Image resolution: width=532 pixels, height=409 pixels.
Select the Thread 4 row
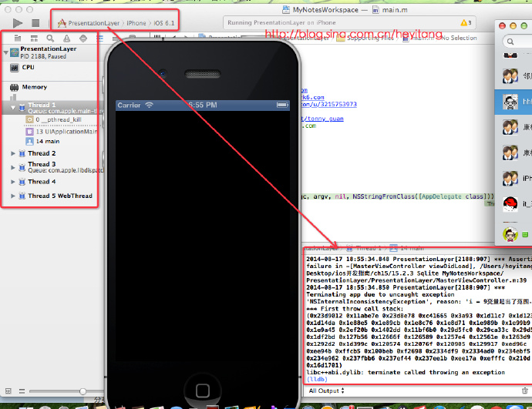tap(50, 182)
